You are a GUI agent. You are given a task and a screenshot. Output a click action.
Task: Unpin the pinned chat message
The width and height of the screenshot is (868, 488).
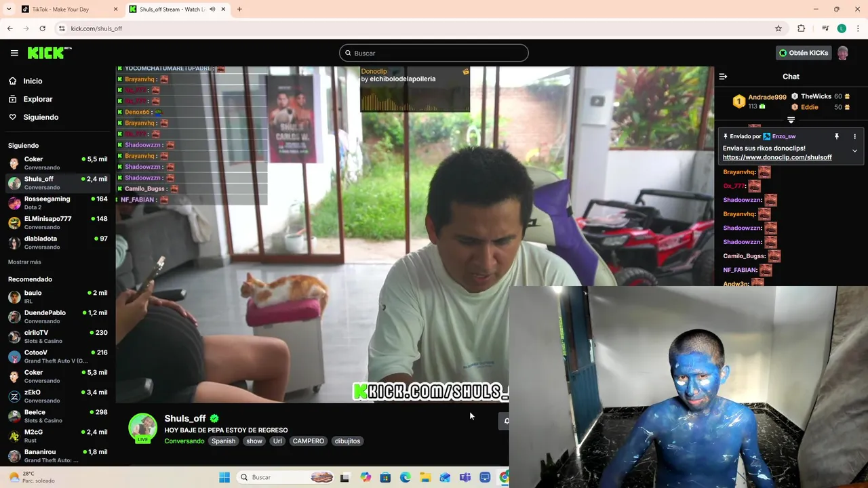point(837,136)
